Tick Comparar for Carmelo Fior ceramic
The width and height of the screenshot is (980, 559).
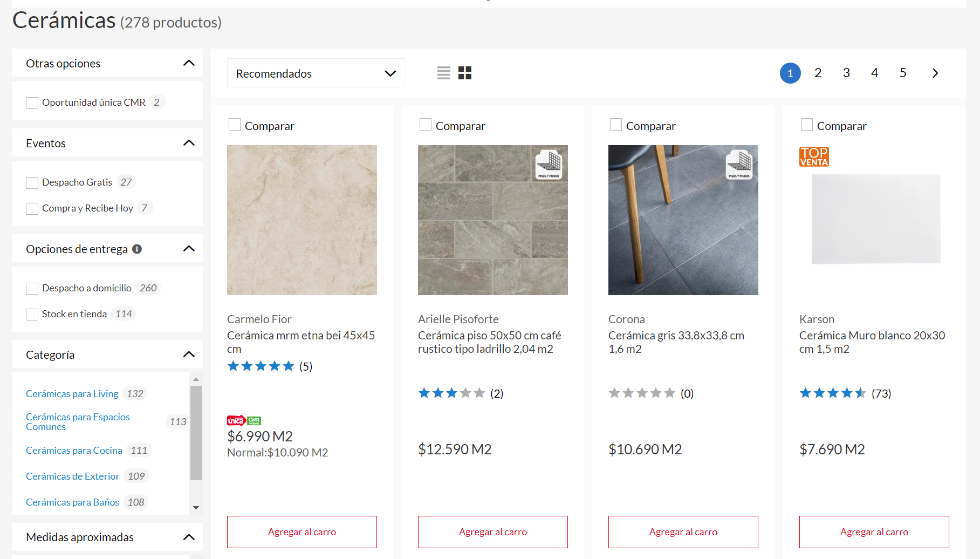coord(235,125)
